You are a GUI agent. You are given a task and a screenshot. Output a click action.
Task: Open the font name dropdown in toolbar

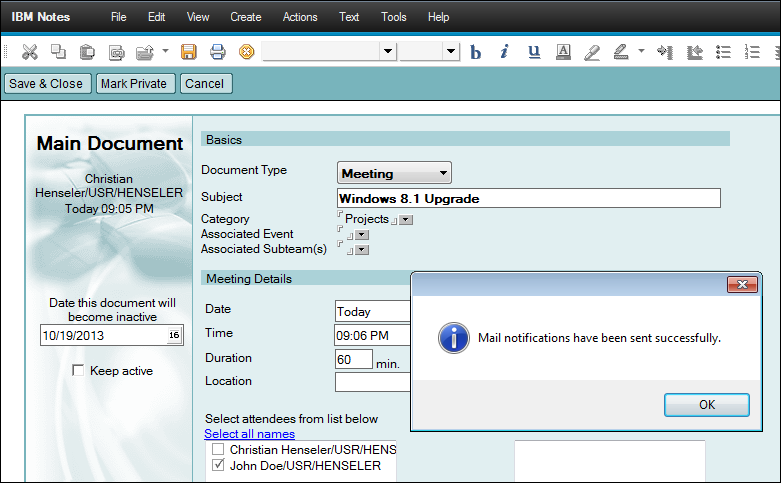point(389,52)
